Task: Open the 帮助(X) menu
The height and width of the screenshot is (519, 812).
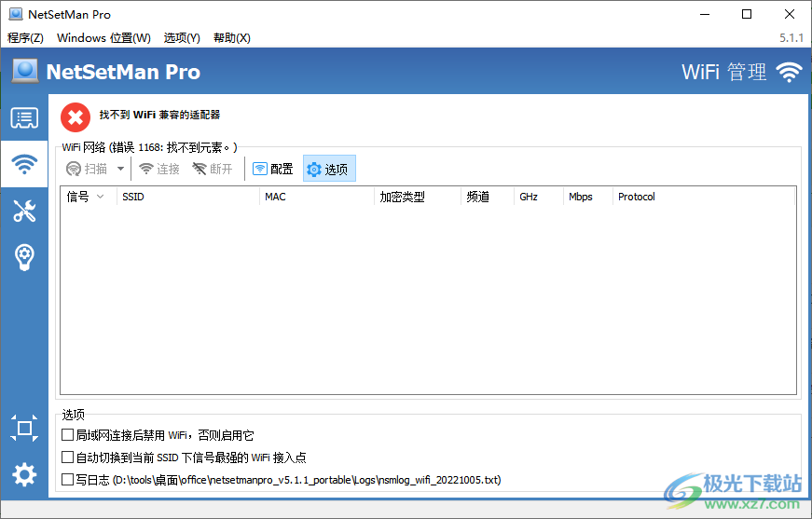Action: coord(231,38)
